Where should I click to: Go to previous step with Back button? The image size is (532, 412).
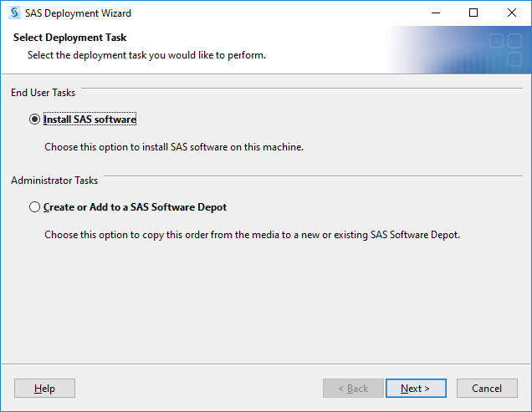[x=353, y=389]
